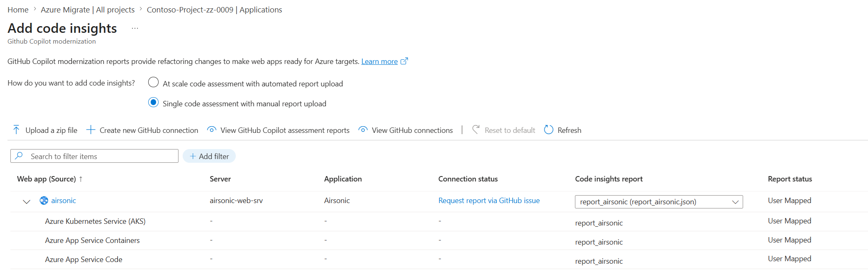Click the Upload a zip file arrow icon

pos(16,130)
